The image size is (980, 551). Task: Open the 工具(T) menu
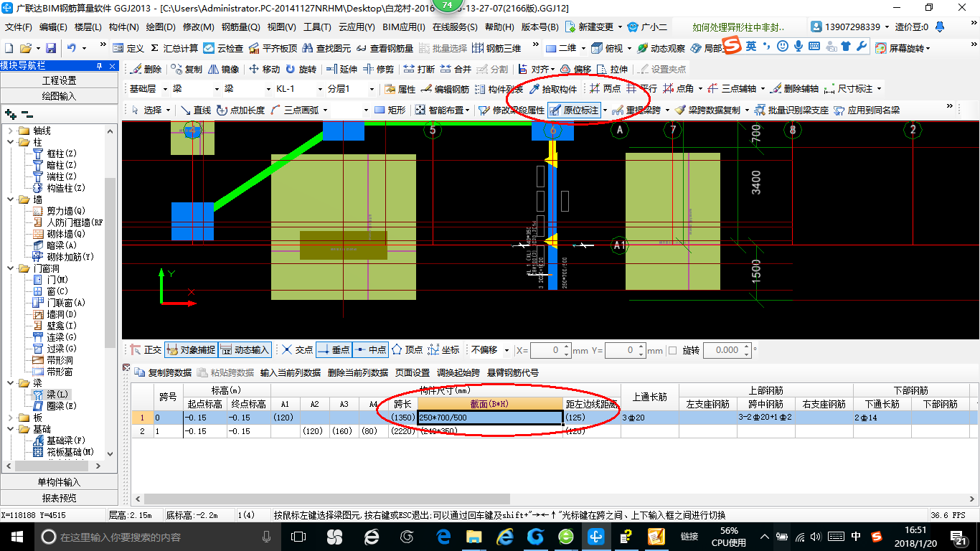point(317,27)
